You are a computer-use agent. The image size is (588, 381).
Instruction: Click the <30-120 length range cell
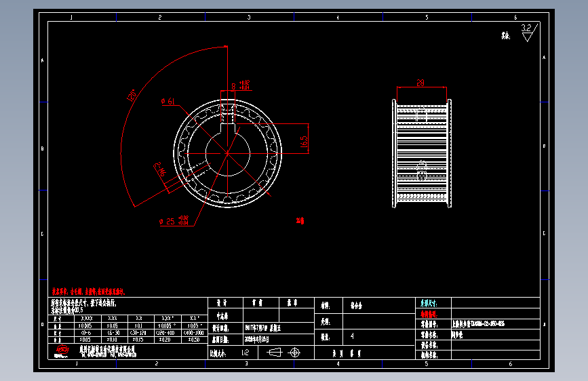pos(139,333)
